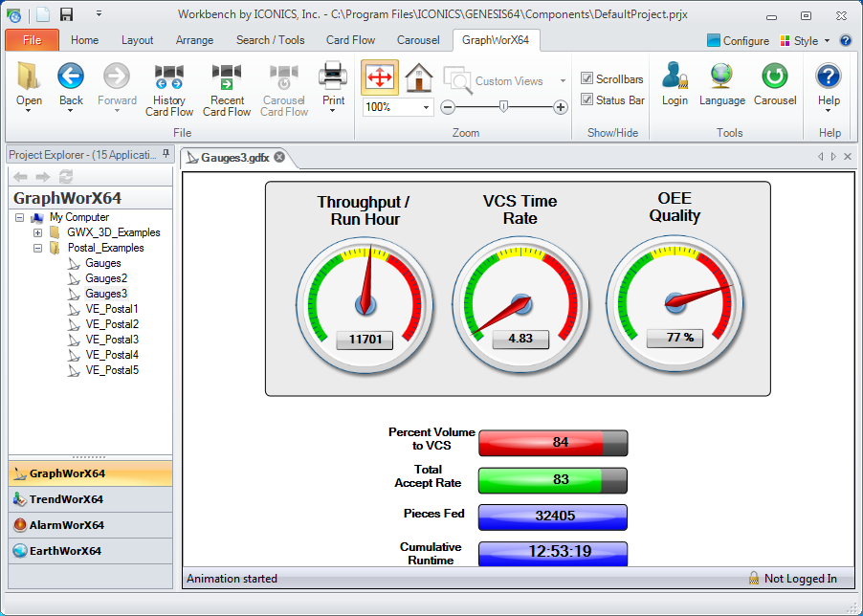Click the new document icon in title bar
Screen dimensions: 863x616
[x=43, y=14]
